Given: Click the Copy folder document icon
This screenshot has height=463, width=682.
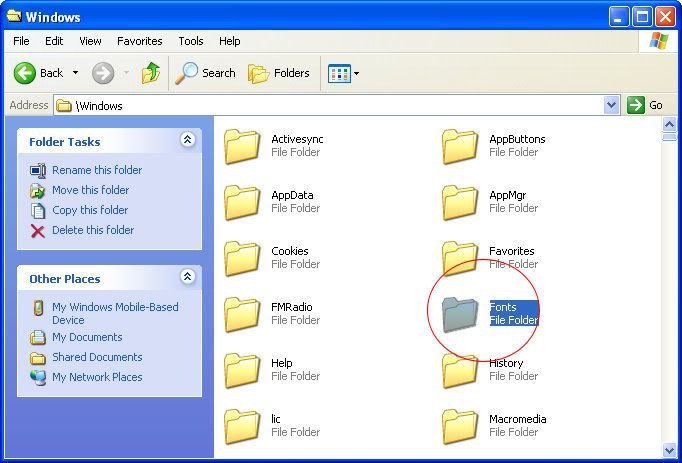Looking at the screenshot, I should [x=38, y=211].
